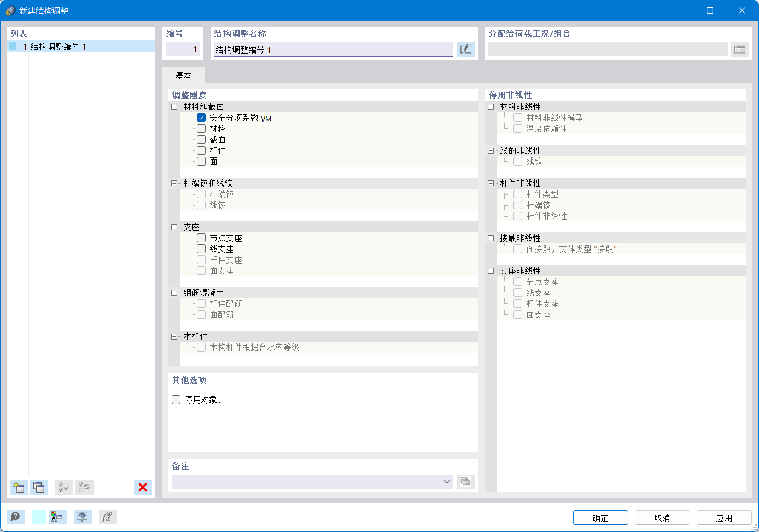Click the app icon in title bar
The image size is (759, 532).
pos(10,10)
